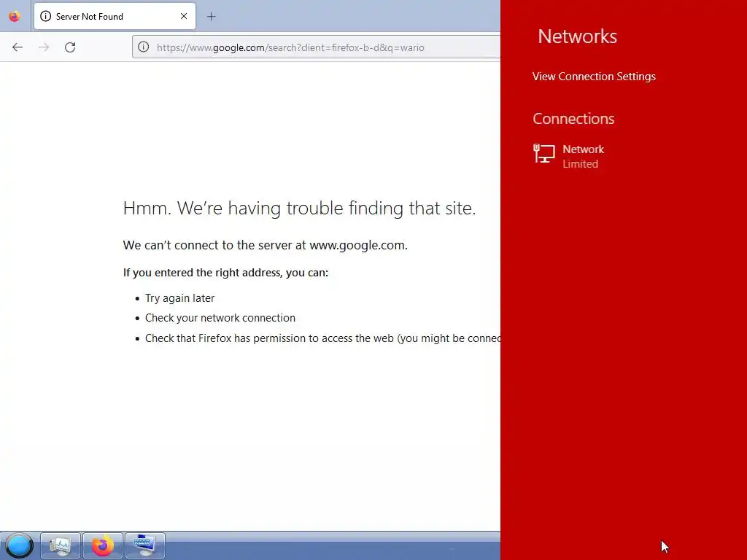
Task: Click the wired network computer icon
Action: tap(544, 154)
